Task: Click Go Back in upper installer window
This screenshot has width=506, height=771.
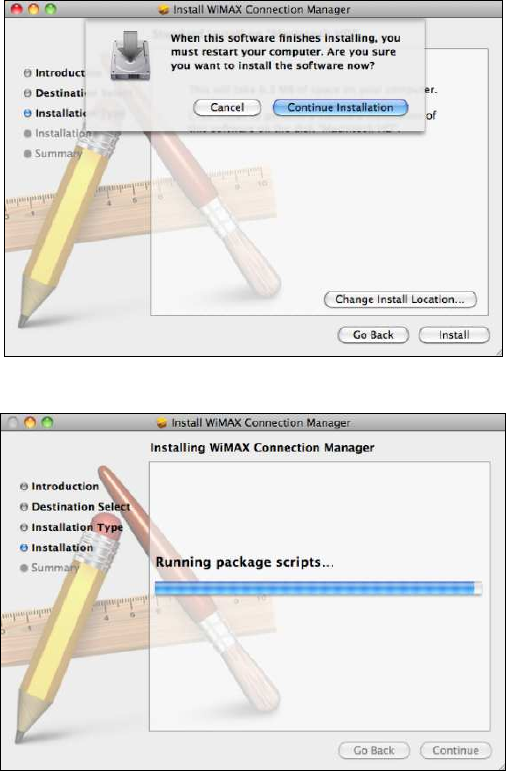Action: click(373, 335)
